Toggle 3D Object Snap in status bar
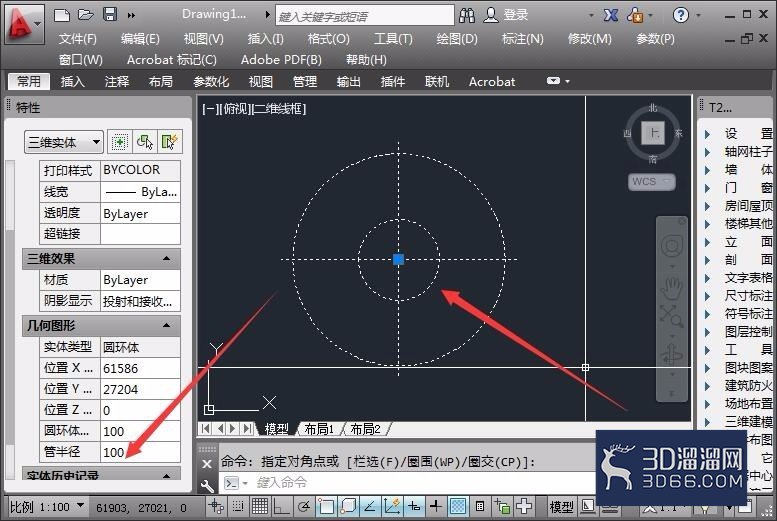Screen dimensions: 777x521 (348, 506)
